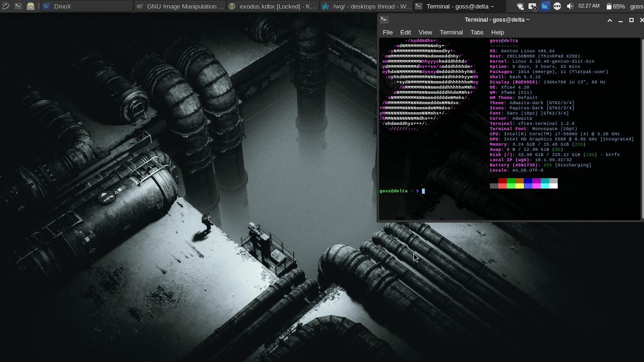Click the three-dots chat tray icon
644x362 pixels.
(x=557, y=6)
